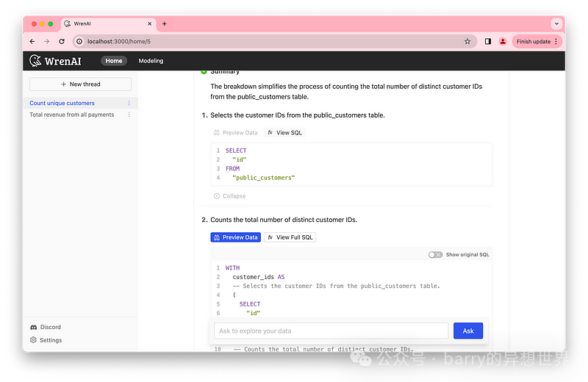Expand the browser tab list chevron
The height and width of the screenshot is (382, 588).
coord(556,24)
